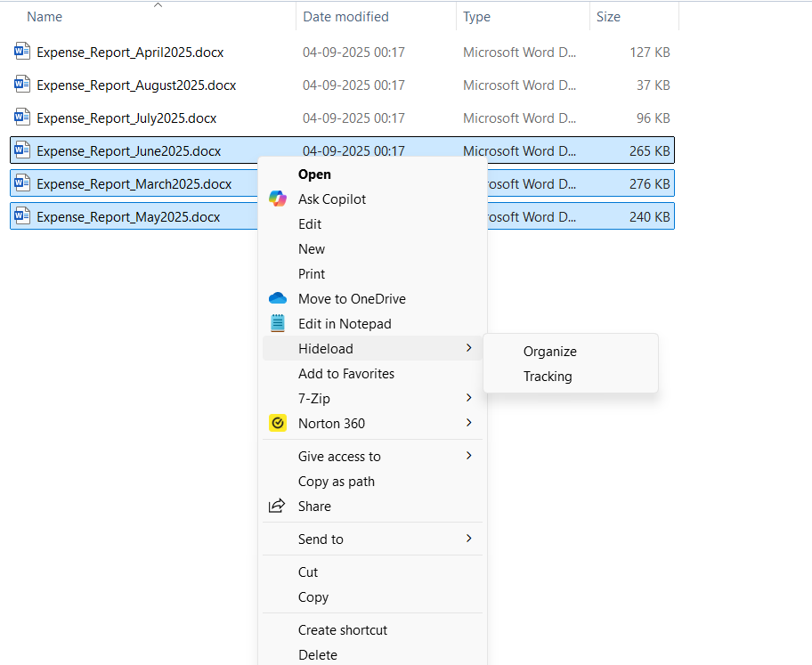812x665 pixels.
Task: Choose Tracking from Hideload submenu
Action: 548,377
